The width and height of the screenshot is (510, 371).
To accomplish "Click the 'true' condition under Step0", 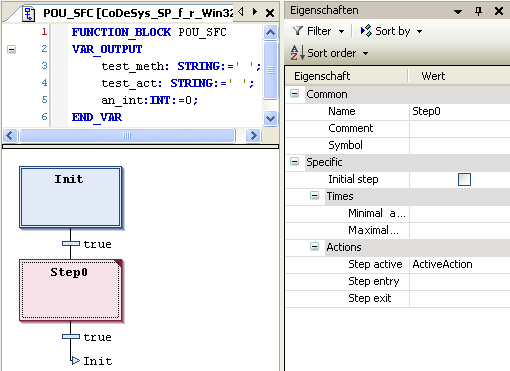I will [x=97, y=337].
